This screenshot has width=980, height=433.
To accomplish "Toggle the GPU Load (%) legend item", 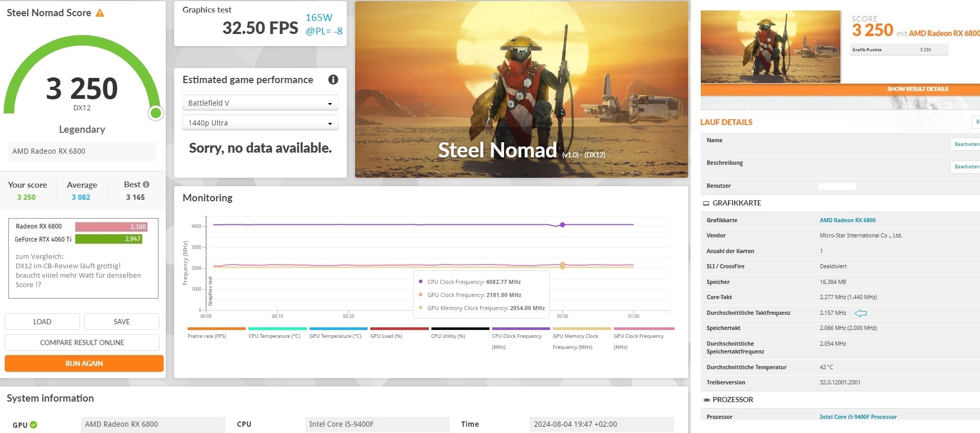I will click(x=399, y=333).
